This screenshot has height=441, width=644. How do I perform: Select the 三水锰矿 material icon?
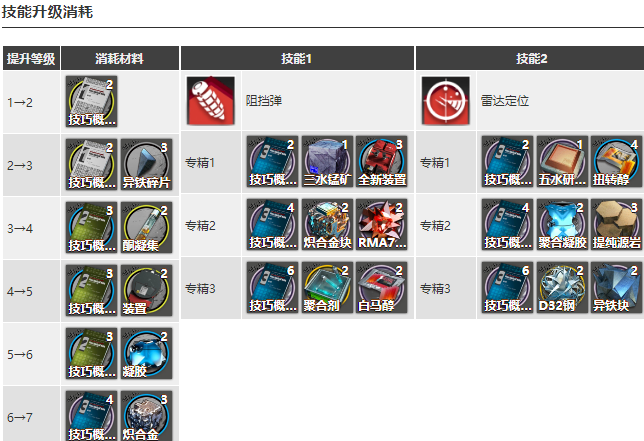pos(327,161)
